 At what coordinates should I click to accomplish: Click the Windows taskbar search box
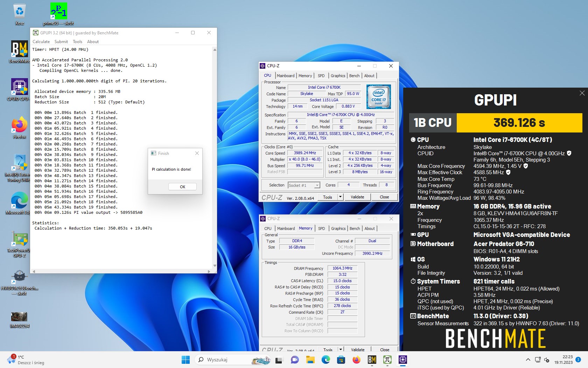[233, 360]
